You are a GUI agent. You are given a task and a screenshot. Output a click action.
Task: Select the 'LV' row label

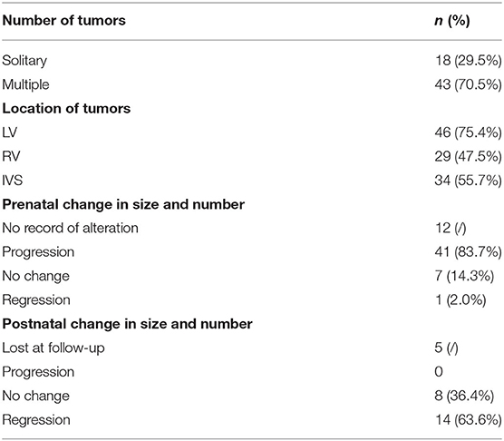[10, 132]
